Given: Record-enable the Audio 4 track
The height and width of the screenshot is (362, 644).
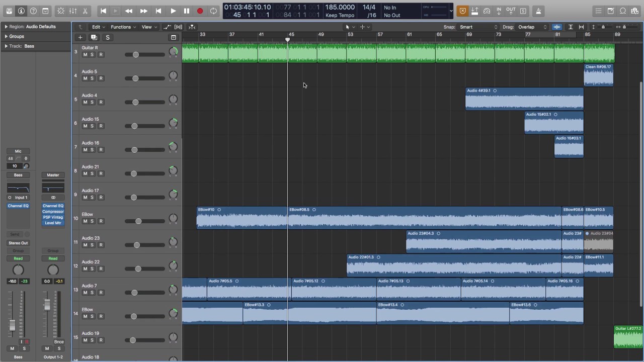Looking at the screenshot, I should tap(101, 102).
